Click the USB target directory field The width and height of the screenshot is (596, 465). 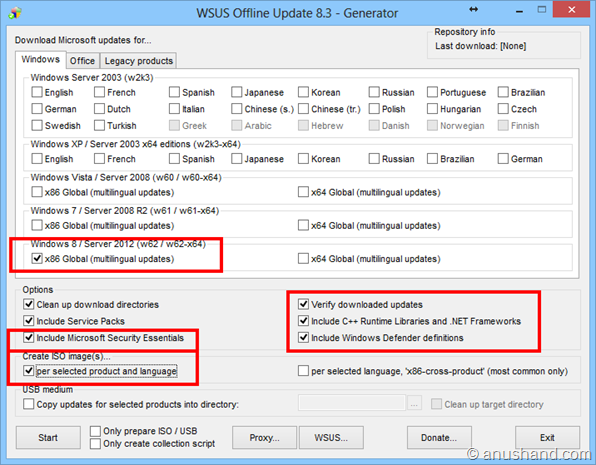tap(352, 403)
